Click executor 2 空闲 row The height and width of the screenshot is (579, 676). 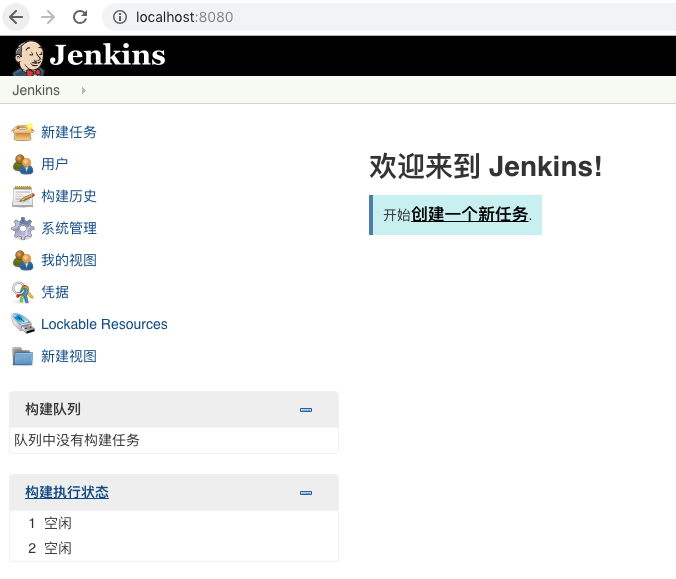click(x=174, y=548)
